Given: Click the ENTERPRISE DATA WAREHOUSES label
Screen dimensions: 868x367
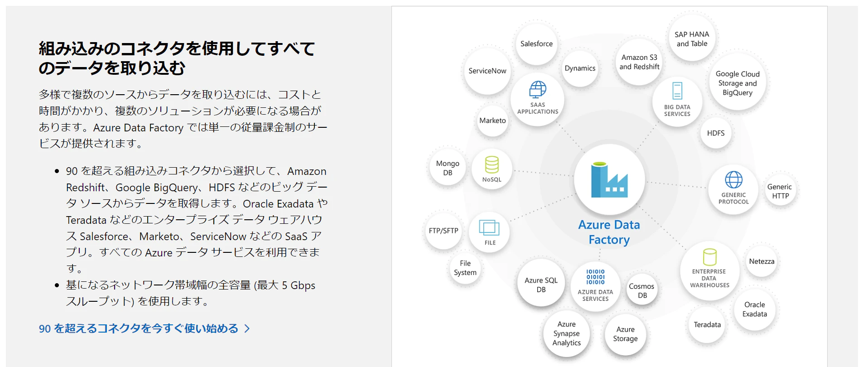Looking at the screenshot, I should pos(709,278).
